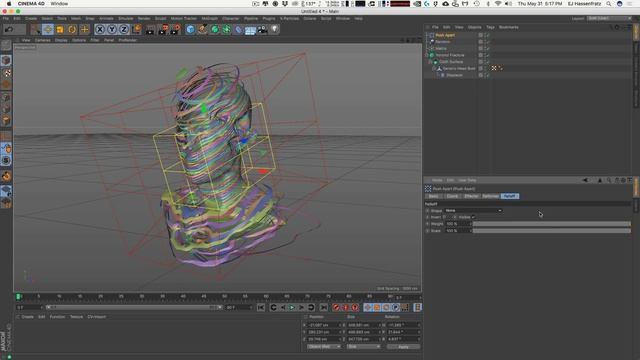Toggle enable checkmark for Matrix object
Image resolution: width=640 pixels, height=360 pixels.
[487, 49]
